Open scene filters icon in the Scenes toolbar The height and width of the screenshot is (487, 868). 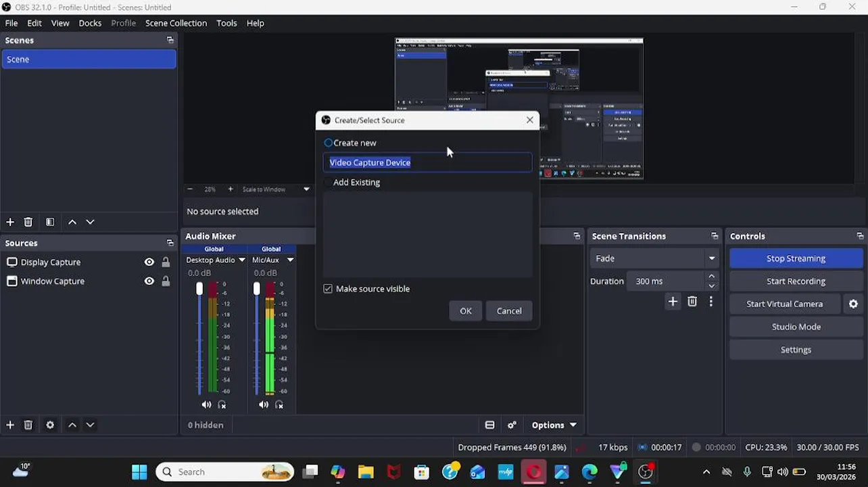click(x=50, y=222)
